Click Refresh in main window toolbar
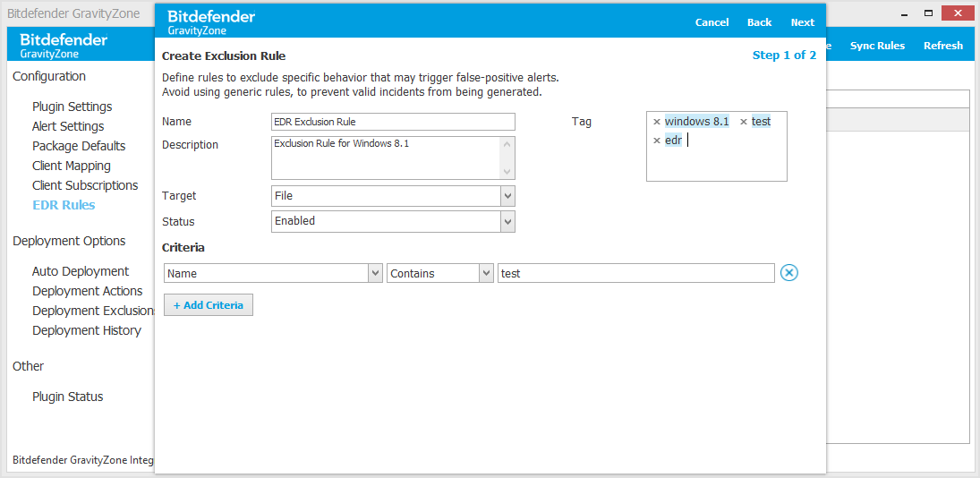Viewport: 980px width, 478px height. (943, 46)
